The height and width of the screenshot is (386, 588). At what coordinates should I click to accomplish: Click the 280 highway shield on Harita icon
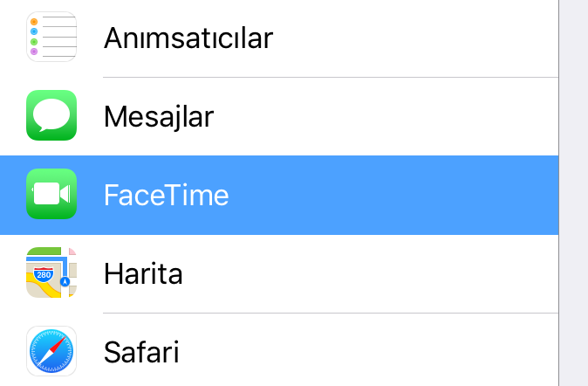(x=42, y=275)
